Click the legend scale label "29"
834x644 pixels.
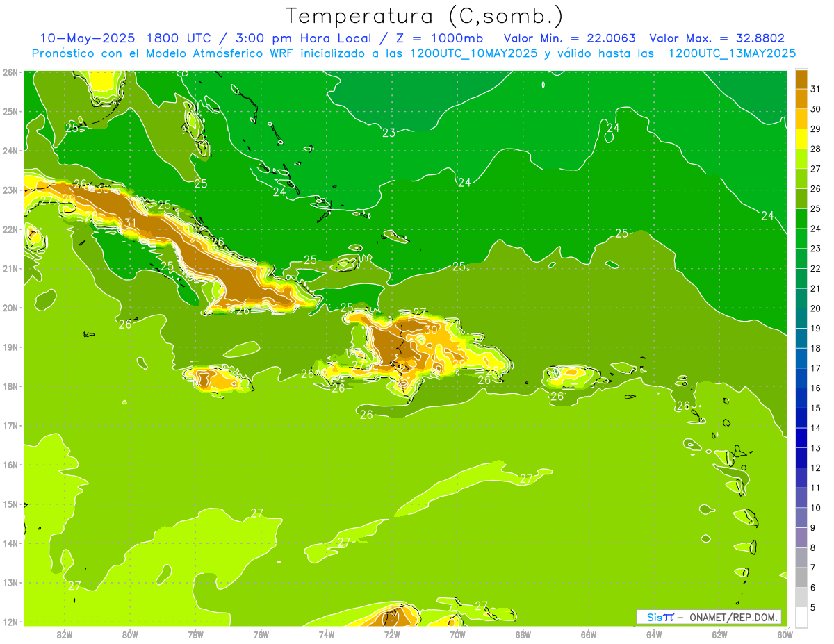coord(815,129)
